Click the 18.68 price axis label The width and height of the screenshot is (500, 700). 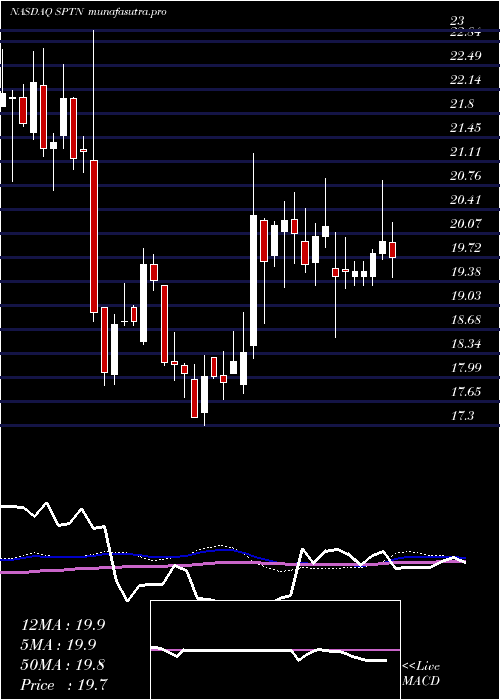(466, 320)
